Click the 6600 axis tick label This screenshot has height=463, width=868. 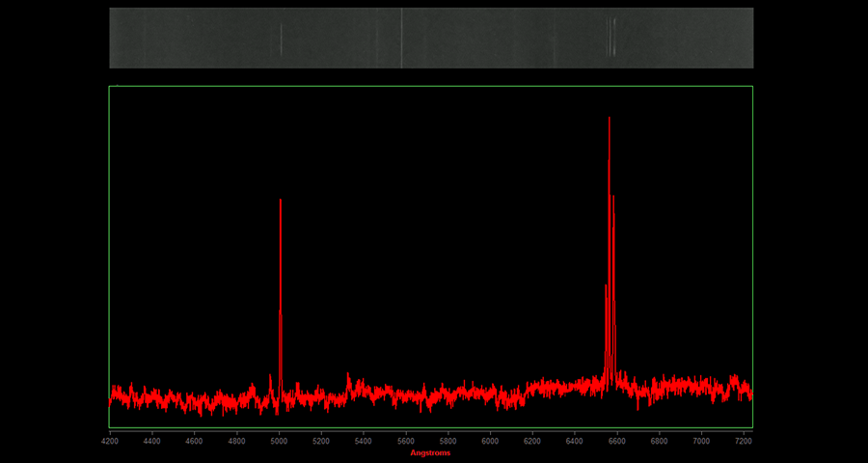617,441
